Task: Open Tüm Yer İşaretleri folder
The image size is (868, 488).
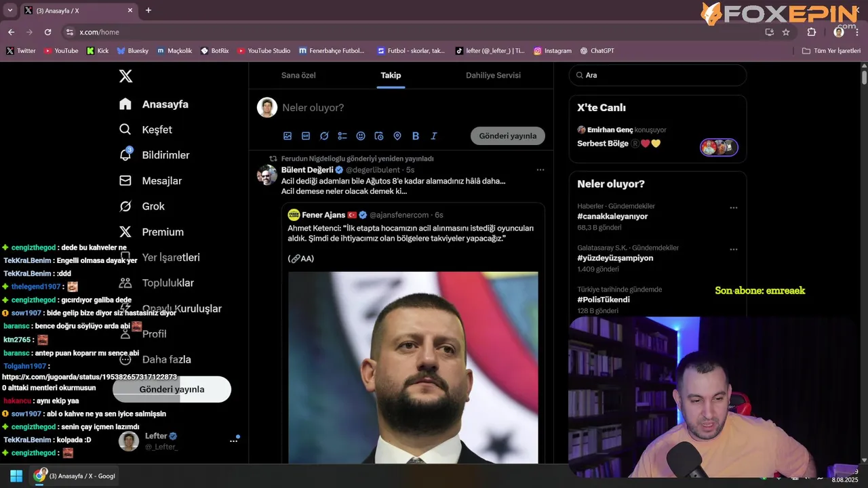Action: (831, 51)
